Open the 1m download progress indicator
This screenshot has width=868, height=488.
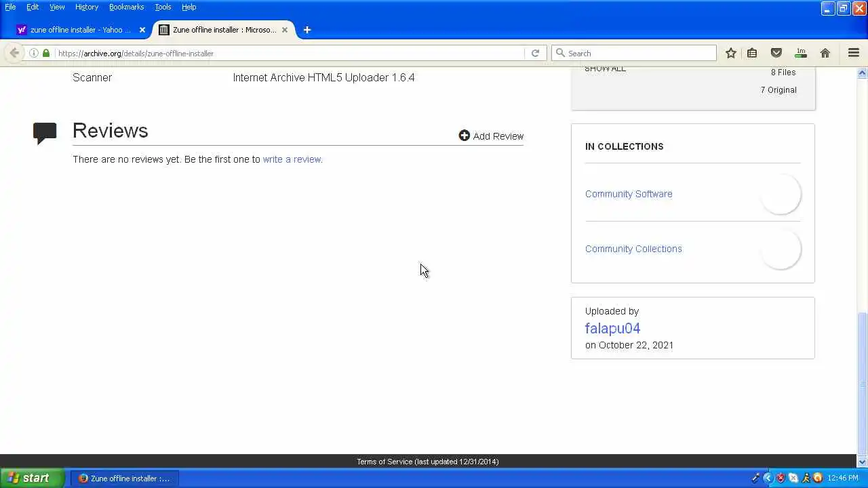tap(801, 53)
